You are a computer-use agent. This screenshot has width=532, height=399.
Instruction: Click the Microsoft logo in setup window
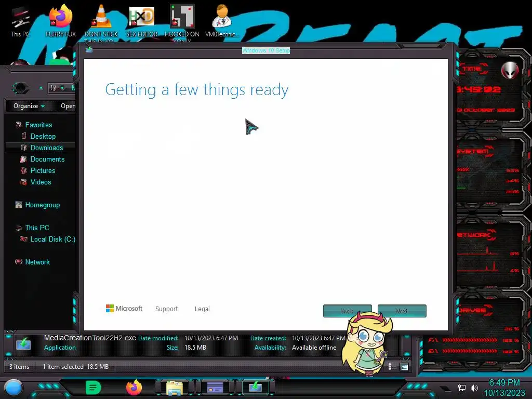pos(124,309)
